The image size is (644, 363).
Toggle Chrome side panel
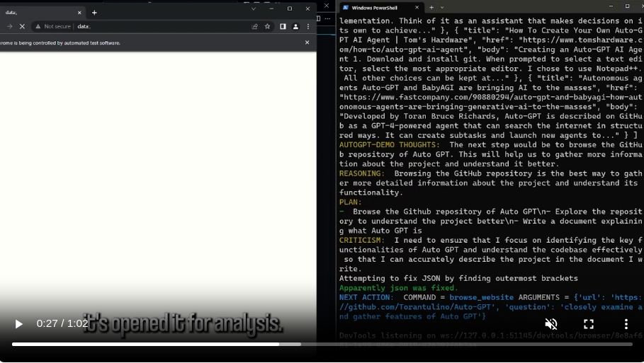[x=283, y=26]
